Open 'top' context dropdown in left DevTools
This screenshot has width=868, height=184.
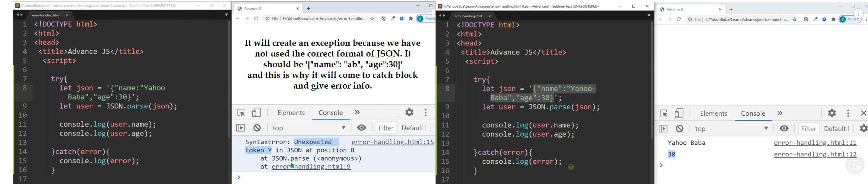pyautogui.click(x=309, y=128)
